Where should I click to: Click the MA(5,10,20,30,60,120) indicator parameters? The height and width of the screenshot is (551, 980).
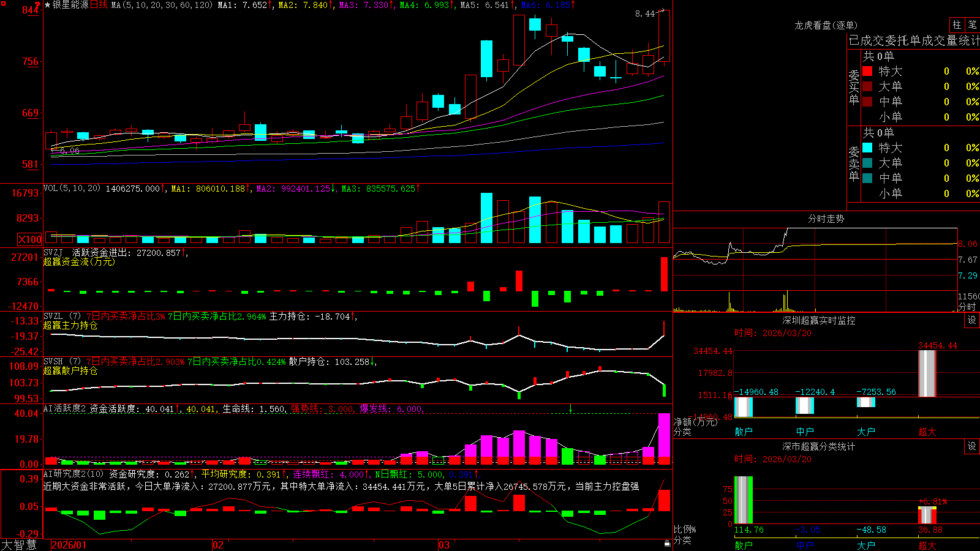click(x=162, y=5)
